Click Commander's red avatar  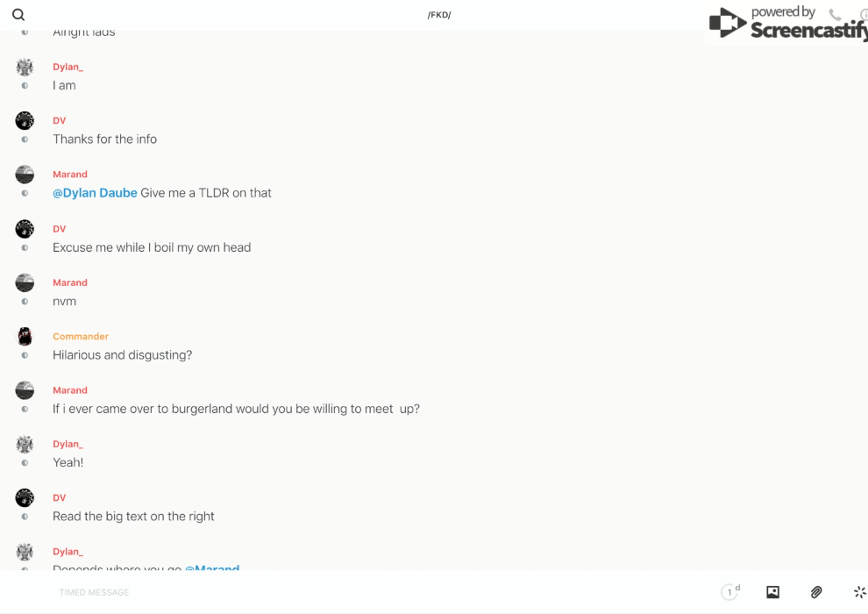click(25, 336)
